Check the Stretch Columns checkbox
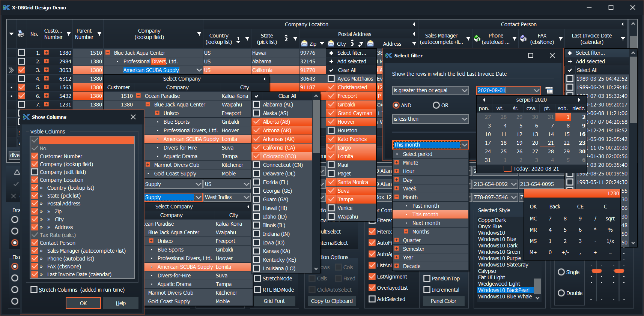 [34, 290]
